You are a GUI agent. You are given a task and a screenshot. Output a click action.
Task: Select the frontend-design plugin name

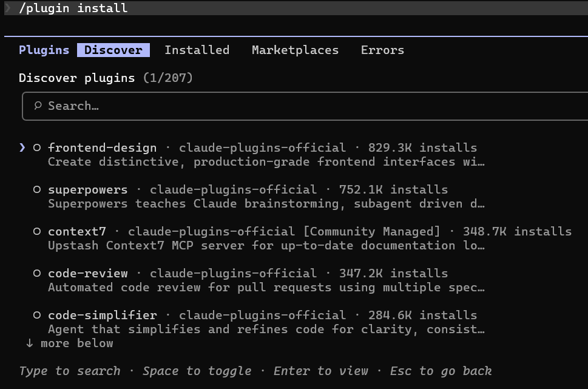pyautogui.click(x=103, y=148)
